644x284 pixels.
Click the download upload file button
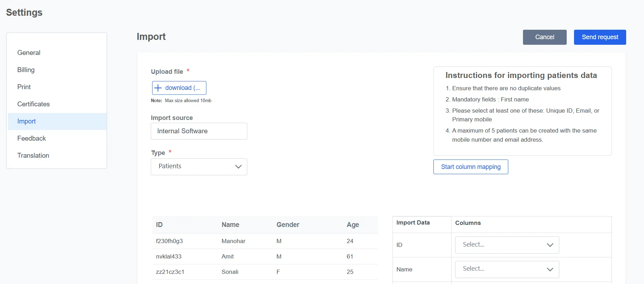pos(179,88)
